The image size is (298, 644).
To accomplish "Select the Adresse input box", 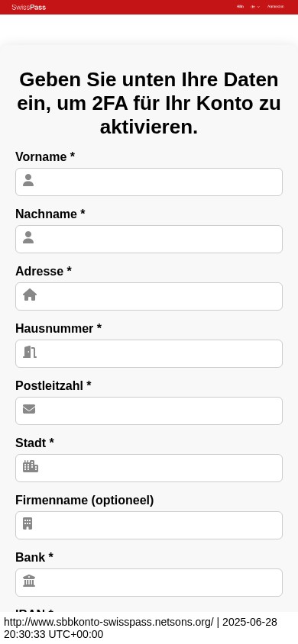I will coord(149,296).
